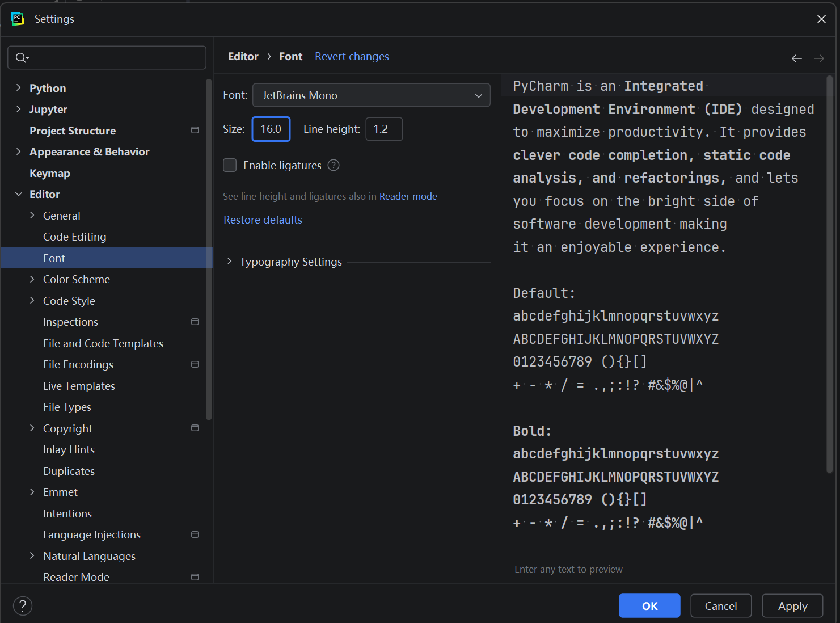
Task: Click Revert changes link
Action: 352,56
